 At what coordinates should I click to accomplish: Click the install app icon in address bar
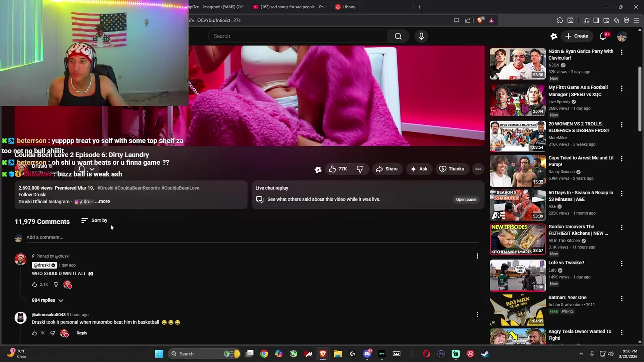[456, 20]
